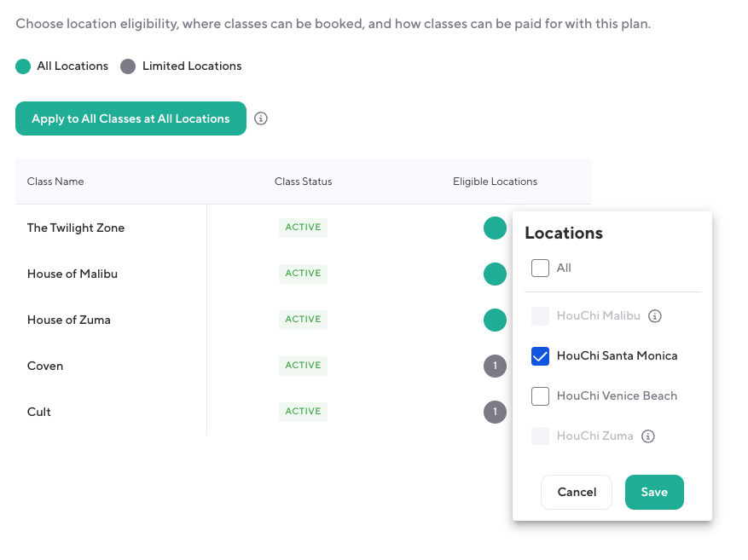Open eligible locations for Coven class

[x=495, y=367]
